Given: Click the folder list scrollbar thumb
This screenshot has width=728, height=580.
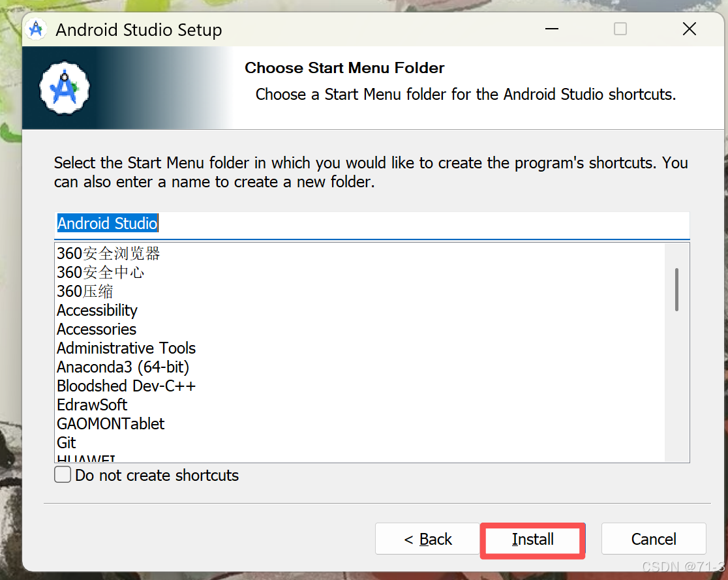Looking at the screenshot, I should coord(676,289).
